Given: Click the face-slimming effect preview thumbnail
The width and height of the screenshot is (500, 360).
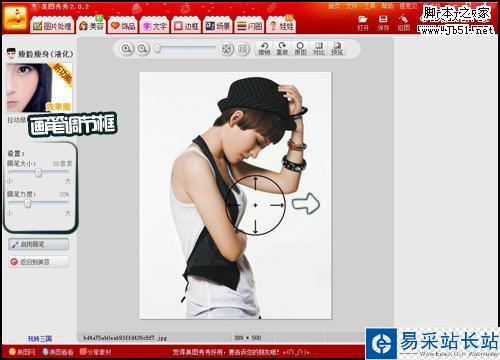Looking at the screenshot, I should (x=39, y=87).
